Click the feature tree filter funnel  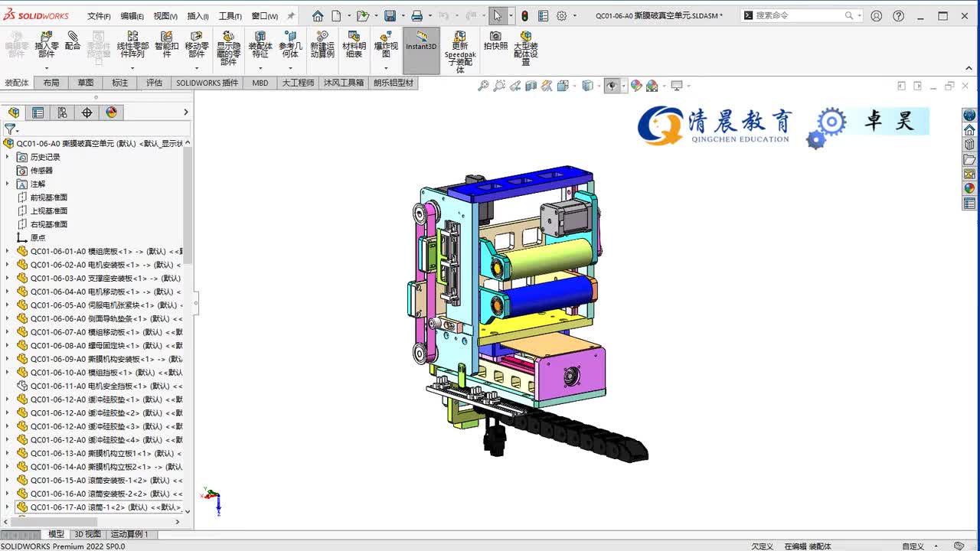point(9,129)
